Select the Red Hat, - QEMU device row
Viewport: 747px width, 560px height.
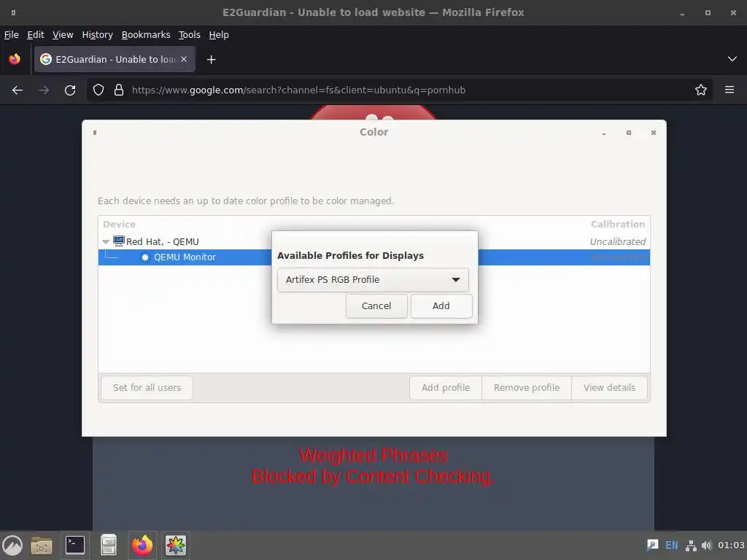[x=374, y=241]
